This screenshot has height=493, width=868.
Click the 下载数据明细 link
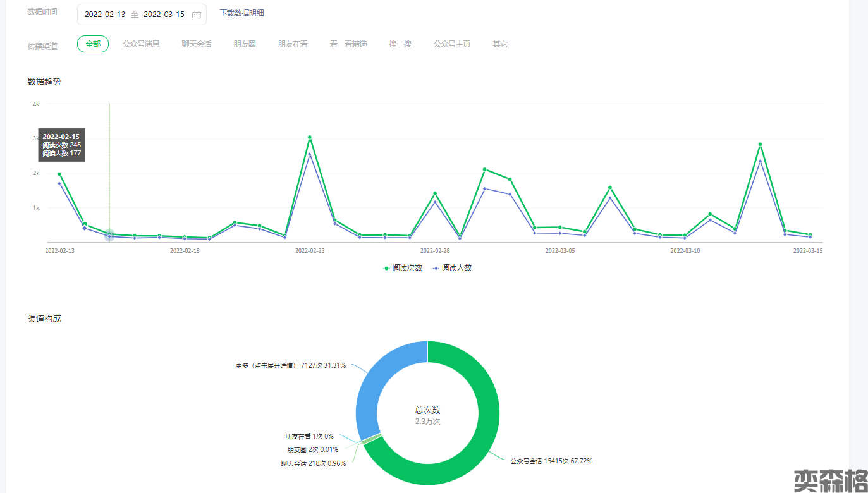241,13
